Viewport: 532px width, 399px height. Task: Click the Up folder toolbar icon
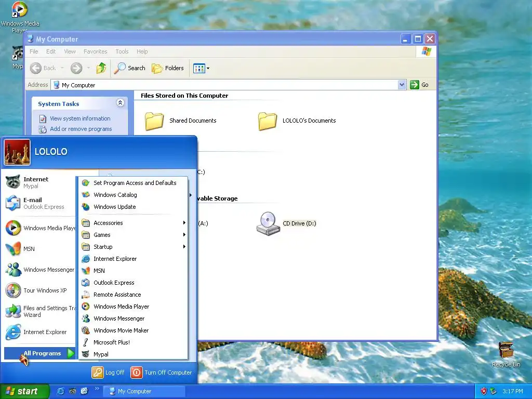click(x=101, y=68)
